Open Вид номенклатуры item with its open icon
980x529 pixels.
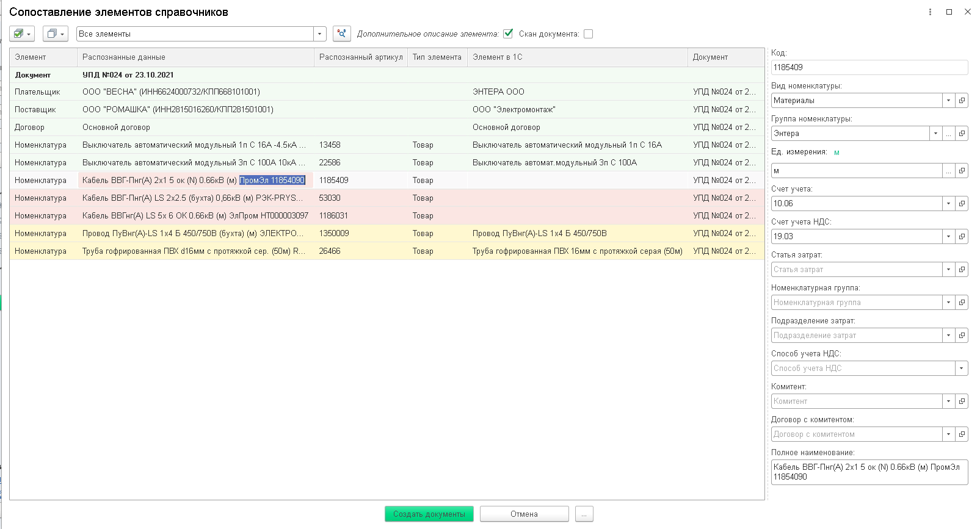(962, 100)
